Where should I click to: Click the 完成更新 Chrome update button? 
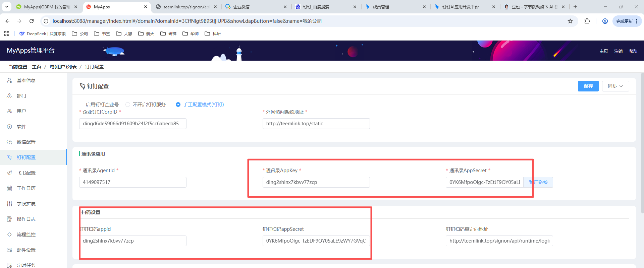627,21
